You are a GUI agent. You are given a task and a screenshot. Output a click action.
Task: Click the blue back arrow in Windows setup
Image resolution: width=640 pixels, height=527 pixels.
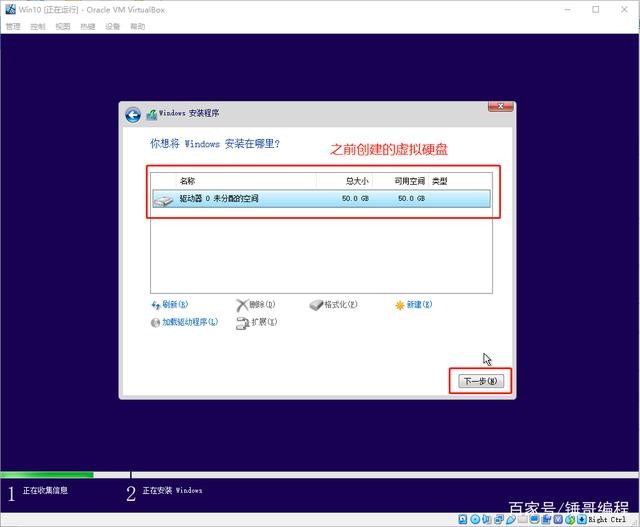[x=133, y=115]
